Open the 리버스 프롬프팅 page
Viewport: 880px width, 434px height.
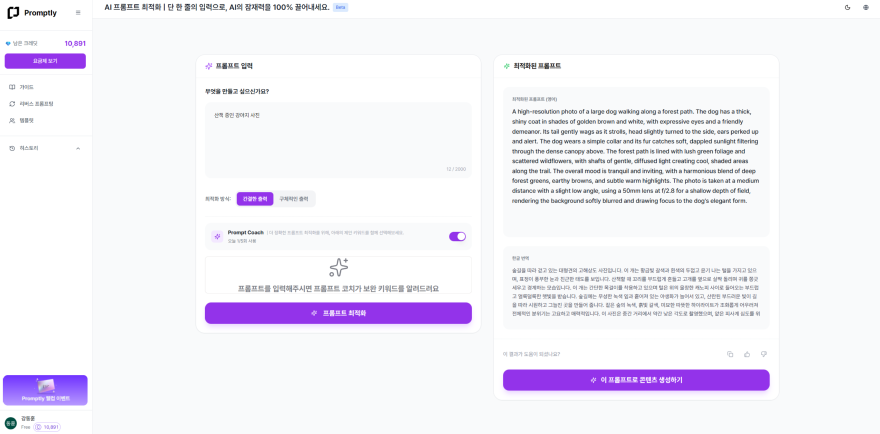[46, 104]
